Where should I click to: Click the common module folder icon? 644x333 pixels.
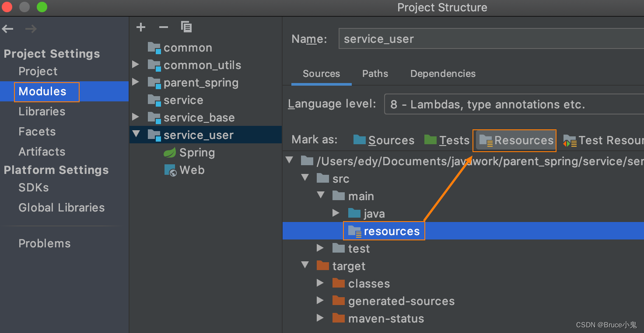click(154, 48)
